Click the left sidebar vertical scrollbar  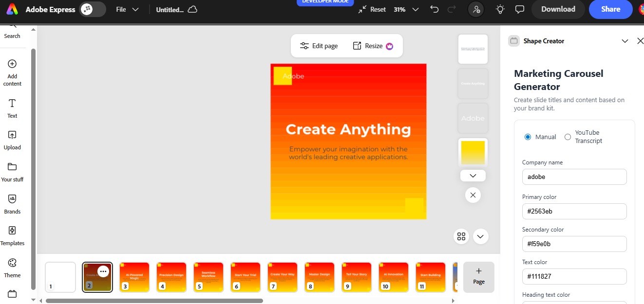coord(33,169)
